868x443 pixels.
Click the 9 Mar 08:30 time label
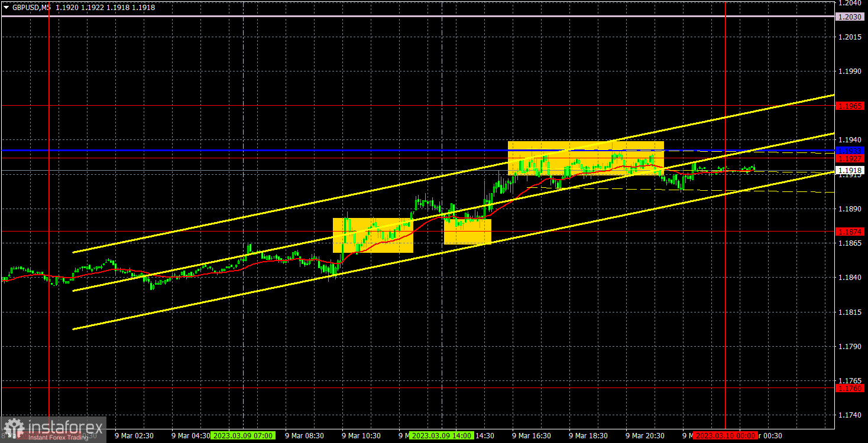pyautogui.click(x=304, y=435)
